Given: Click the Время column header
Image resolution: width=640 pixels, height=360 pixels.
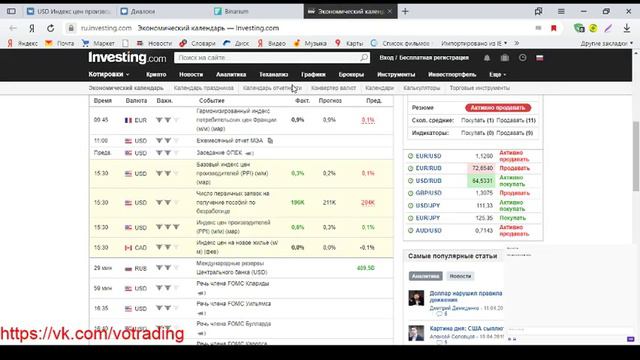Looking at the screenshot, I should [x=102, y=100].
